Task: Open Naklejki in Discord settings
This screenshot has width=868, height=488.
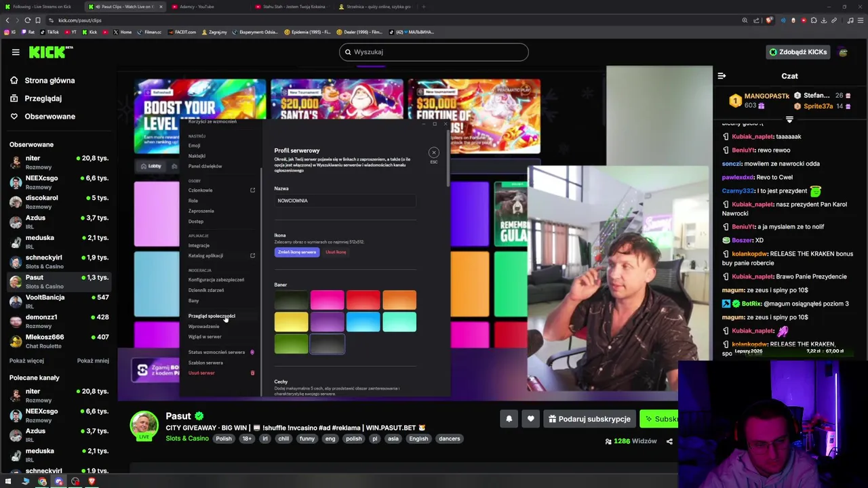Action: tap(197, 156)
